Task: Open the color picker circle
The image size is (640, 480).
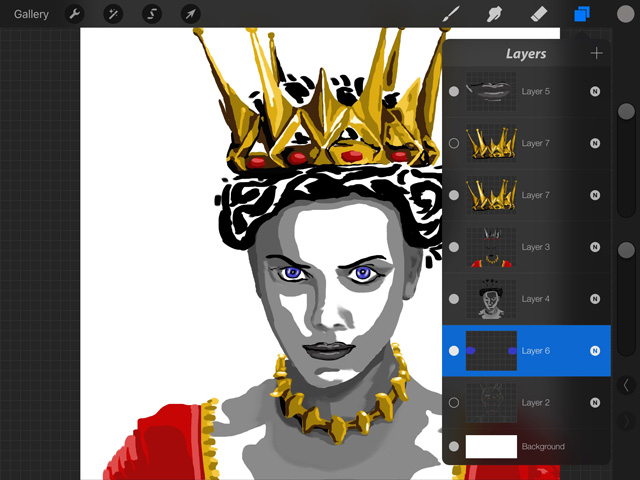Action: 625,14
